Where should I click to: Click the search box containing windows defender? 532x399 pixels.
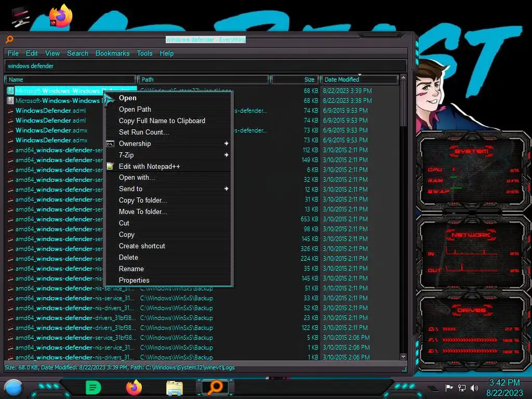205,66
